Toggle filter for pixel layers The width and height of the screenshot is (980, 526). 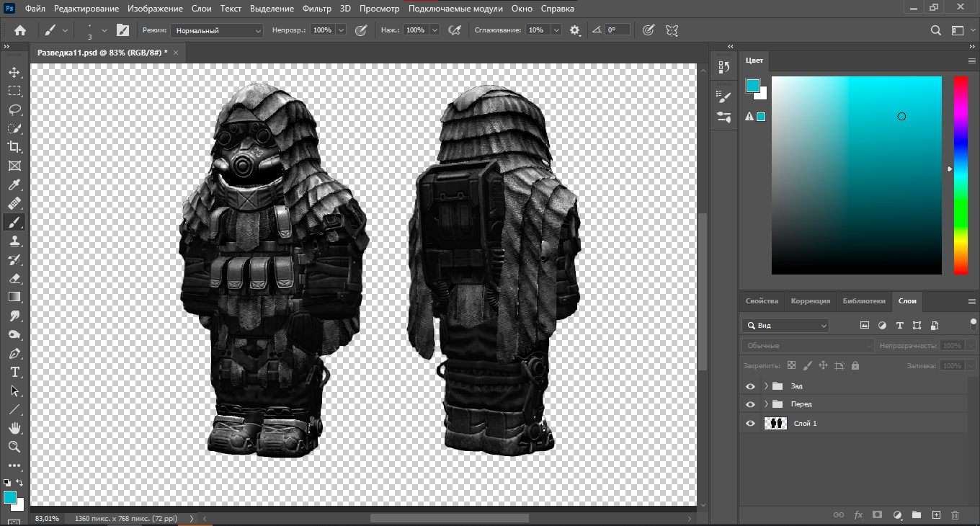[x=864, y=326]
